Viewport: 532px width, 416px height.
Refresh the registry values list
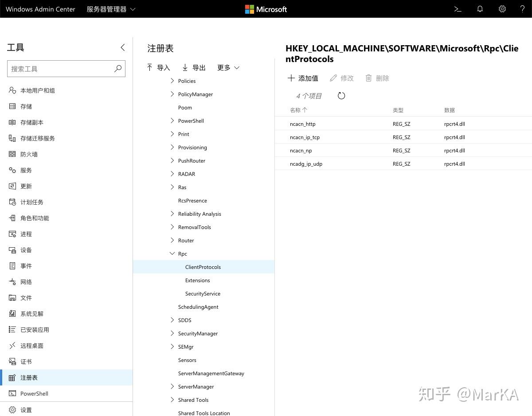(341, 96)
